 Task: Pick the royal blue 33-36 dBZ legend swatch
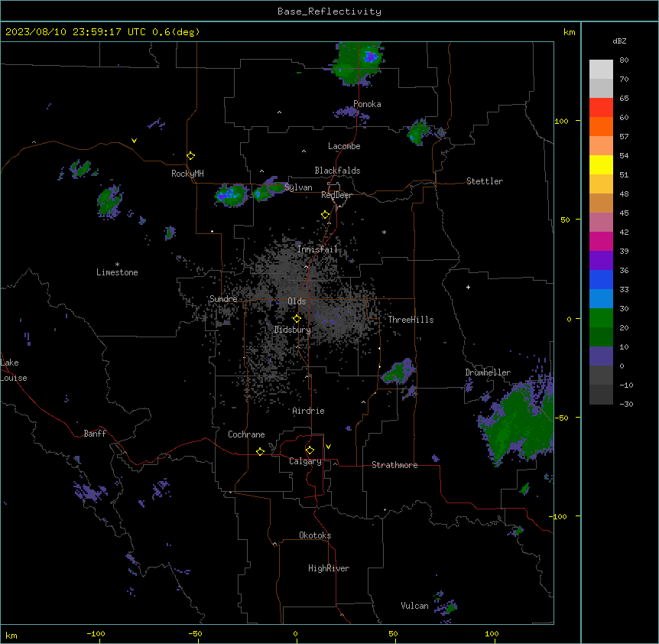tap(601, 279)
